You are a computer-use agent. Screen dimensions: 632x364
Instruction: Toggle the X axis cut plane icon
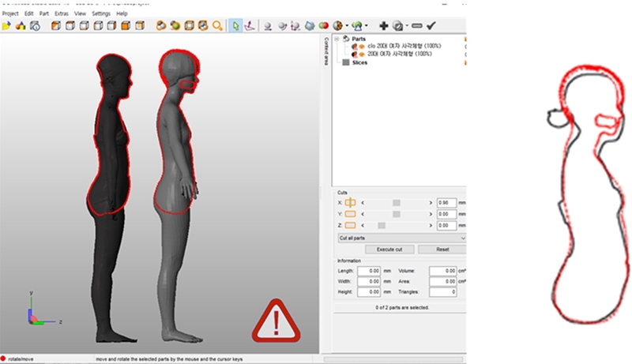tap(351, 202)
